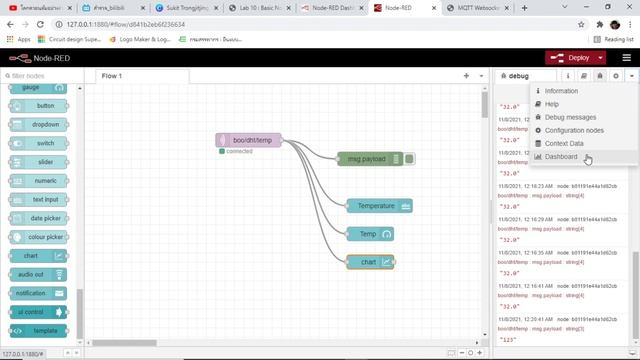Toggle the canvas navigator map icon
This screenshot has width=640, height=360.
pyautogui.click(x=451, y=353)
